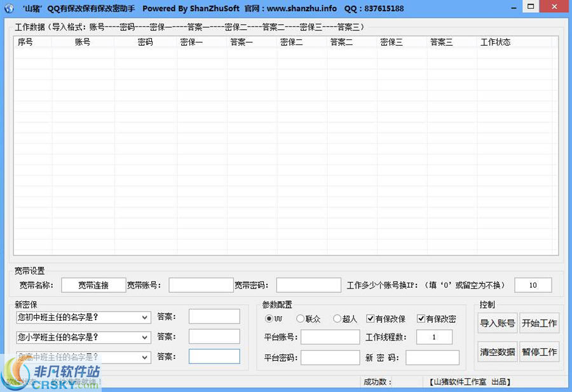This screenshot has height=392, width=572.
Task: Click the 暂停工作 button
Action: (540, 351)
